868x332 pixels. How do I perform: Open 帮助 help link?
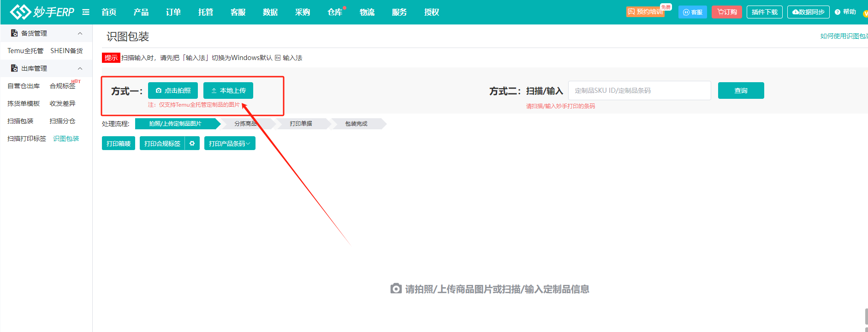(845, 12)
